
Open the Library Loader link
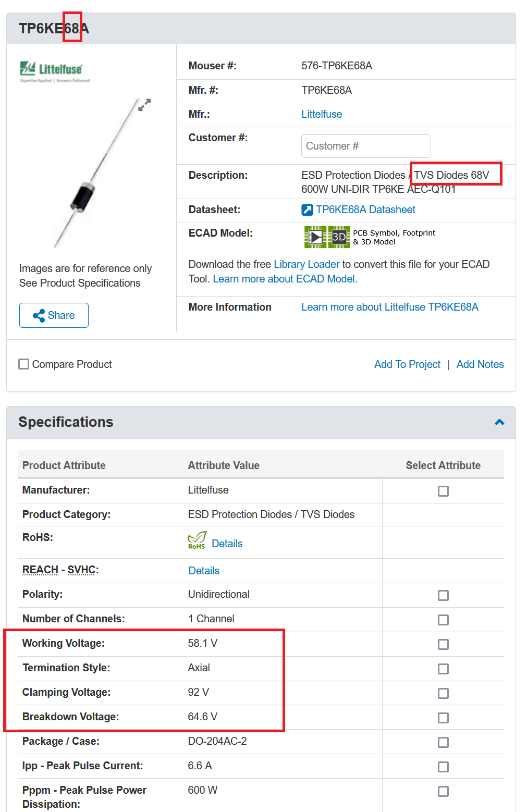307,264
